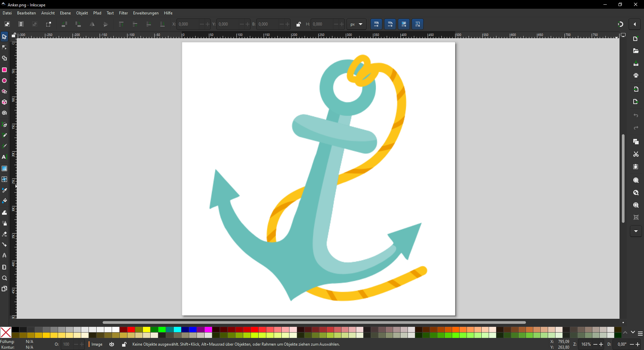Viewport: 644px width, 350px height.
Task: Select the Mesh gradient tool
Action: tap(4, 179)
